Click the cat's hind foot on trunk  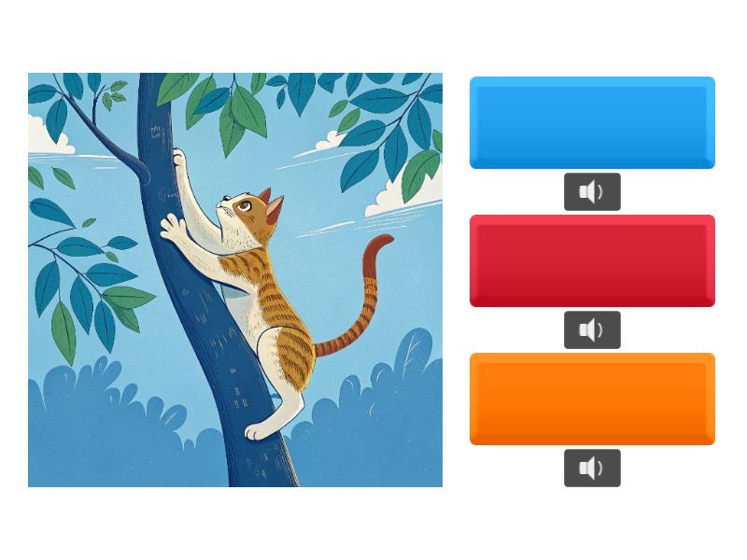point(256,431)
